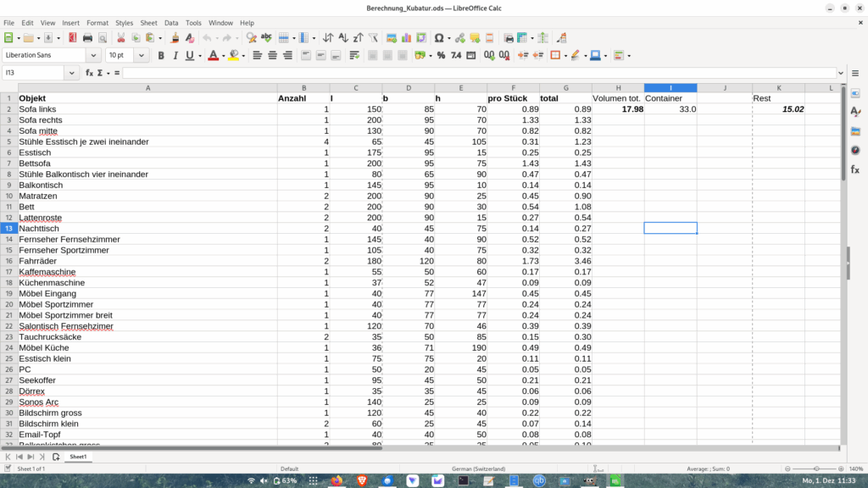Click the AutoFilter funnel icon
868x488 pixels.
click(x=373, y=38)
